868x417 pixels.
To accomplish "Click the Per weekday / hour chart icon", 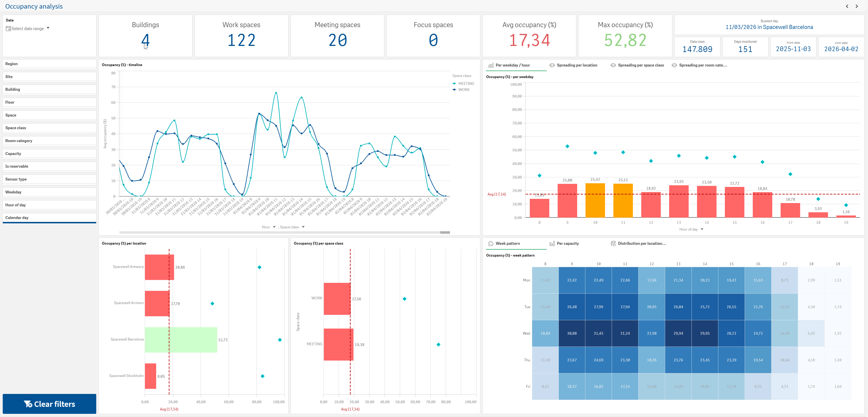I will coord(491,65).
